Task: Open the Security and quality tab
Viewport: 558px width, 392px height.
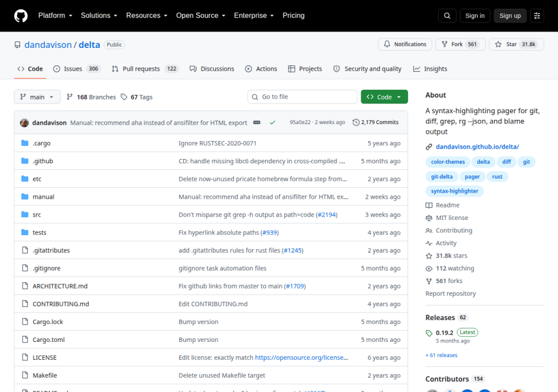Action: pyautogui.click(x=367, y=69)
